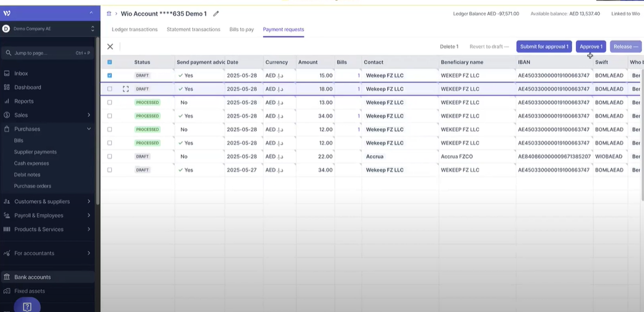
Task: Click the Dashboard grid icon in the sidebar
Action: coord(7,87)
